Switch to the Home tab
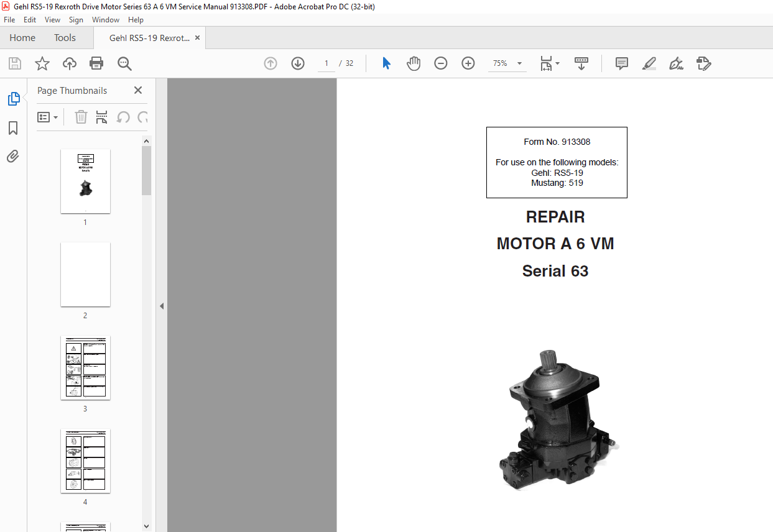Viewport: 773px width, 532px height. tap(22, 38)
